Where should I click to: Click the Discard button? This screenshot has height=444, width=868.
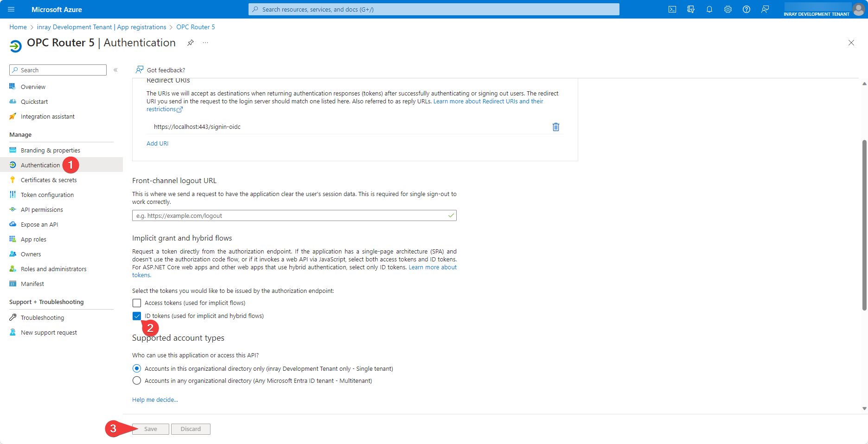[x=191, y=429]
